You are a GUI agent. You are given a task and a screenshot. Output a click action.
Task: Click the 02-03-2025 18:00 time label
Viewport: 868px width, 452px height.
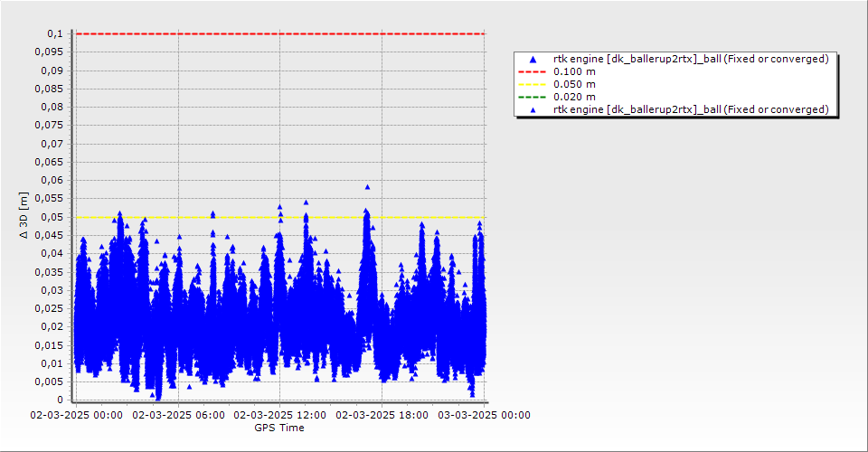click(x=382, y=415)
